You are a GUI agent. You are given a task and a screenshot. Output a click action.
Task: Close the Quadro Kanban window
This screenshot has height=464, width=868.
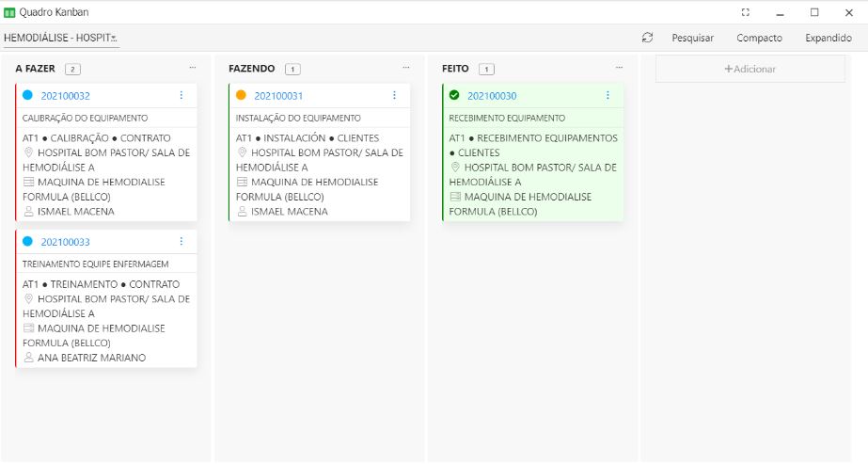coord(849,12)
